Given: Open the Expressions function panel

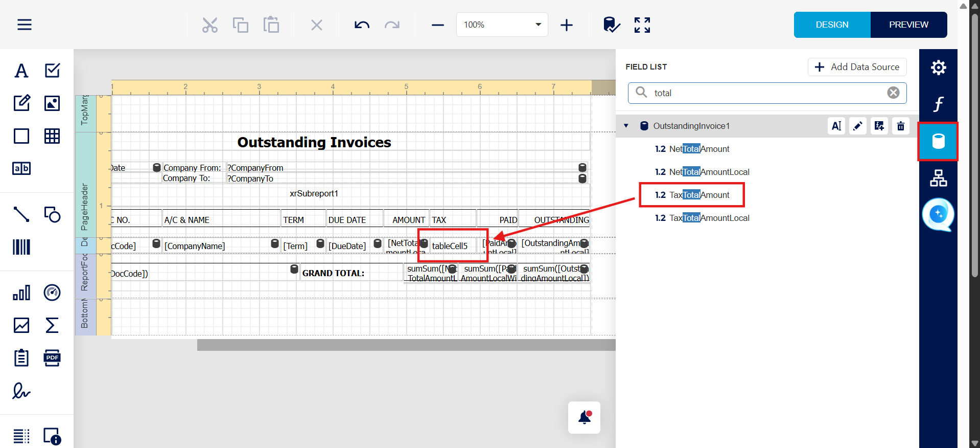Looking at the screenshot, I should 938,104.
